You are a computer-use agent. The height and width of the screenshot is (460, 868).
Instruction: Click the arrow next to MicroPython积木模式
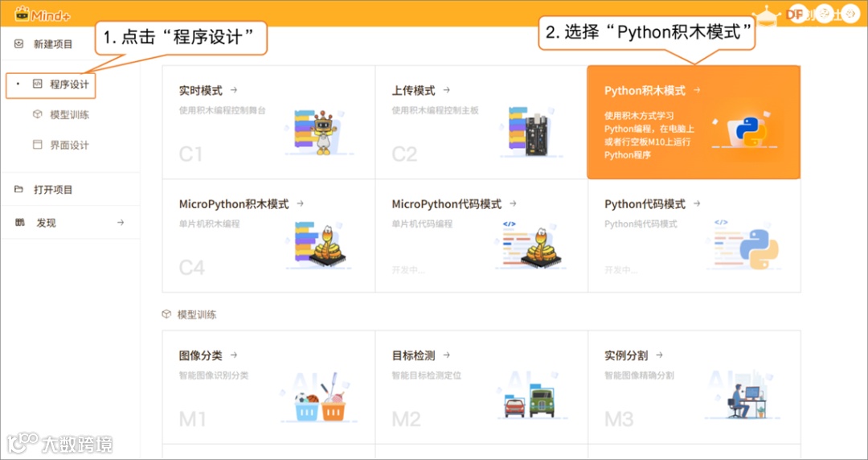pyautogui.click(x=300, y=203)
